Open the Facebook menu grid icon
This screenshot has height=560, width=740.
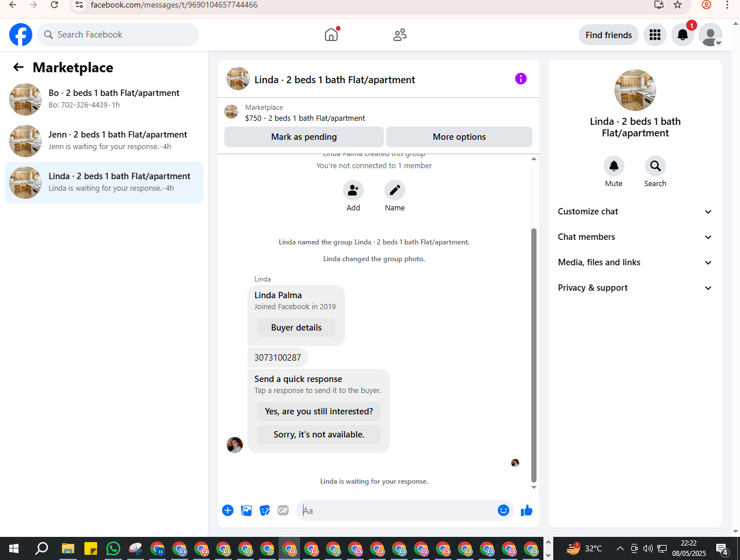655,35
